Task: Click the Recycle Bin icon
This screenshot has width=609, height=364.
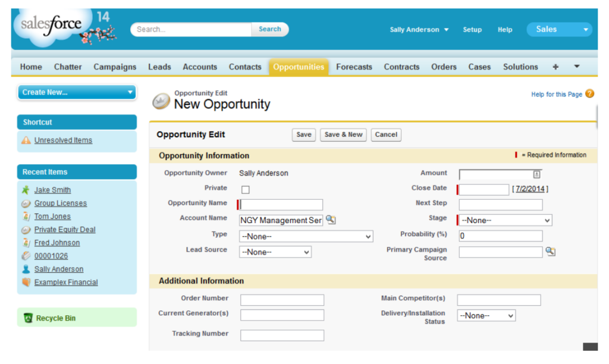Action: pyautogui.click(x=28, y=318)
